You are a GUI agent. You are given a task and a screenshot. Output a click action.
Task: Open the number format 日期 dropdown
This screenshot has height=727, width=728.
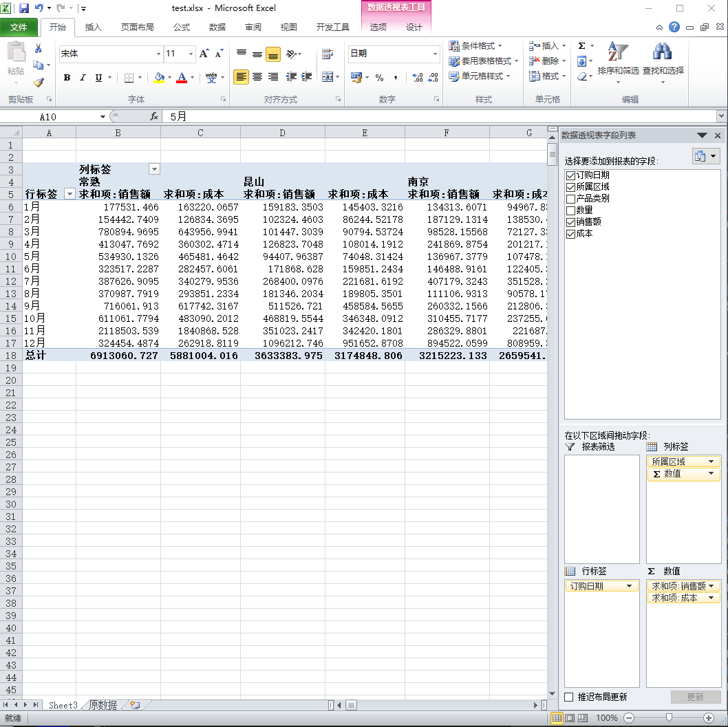(x=435, y=54)
